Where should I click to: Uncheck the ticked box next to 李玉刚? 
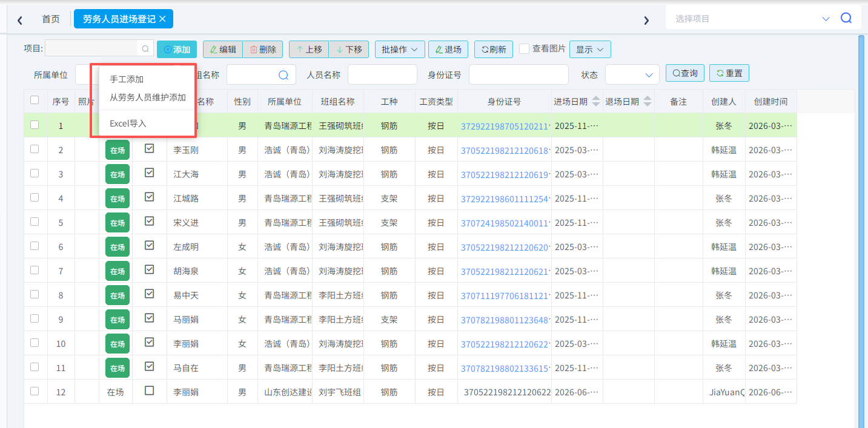pos(149,148)
